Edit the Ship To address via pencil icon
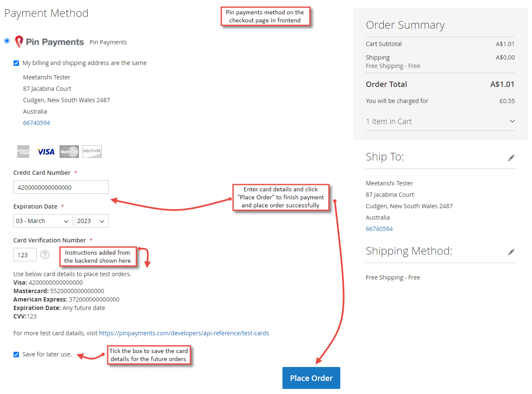 point(511,157)
